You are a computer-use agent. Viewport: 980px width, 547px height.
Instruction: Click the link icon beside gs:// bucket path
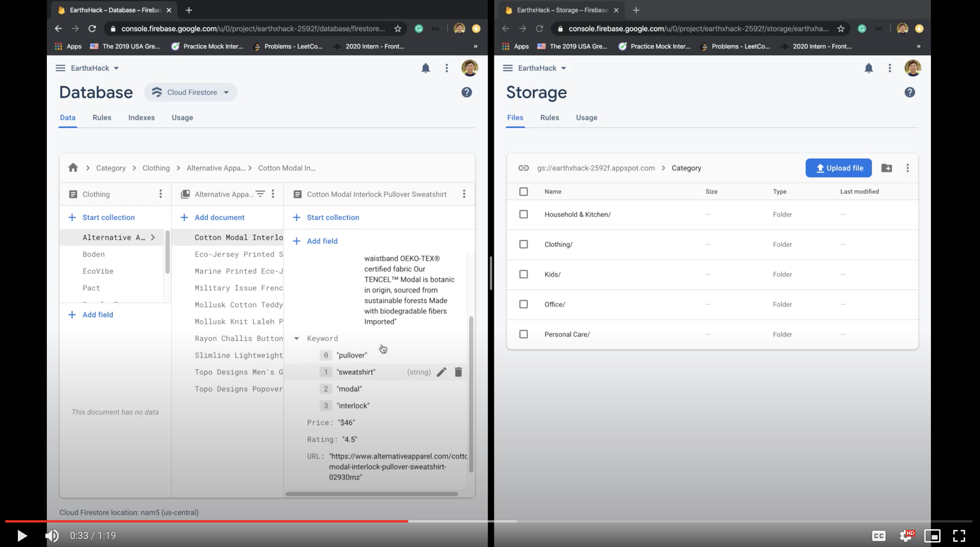click(x=523, y=168)
